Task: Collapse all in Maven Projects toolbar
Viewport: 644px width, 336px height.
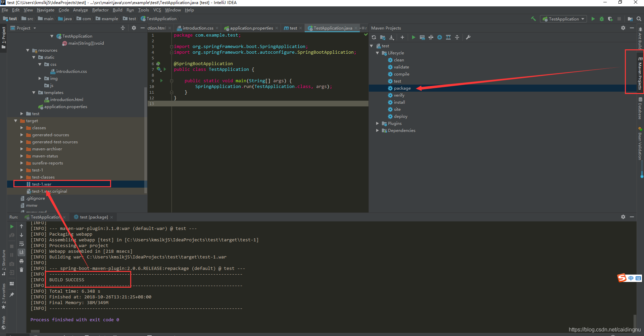Action: point(457,37)
